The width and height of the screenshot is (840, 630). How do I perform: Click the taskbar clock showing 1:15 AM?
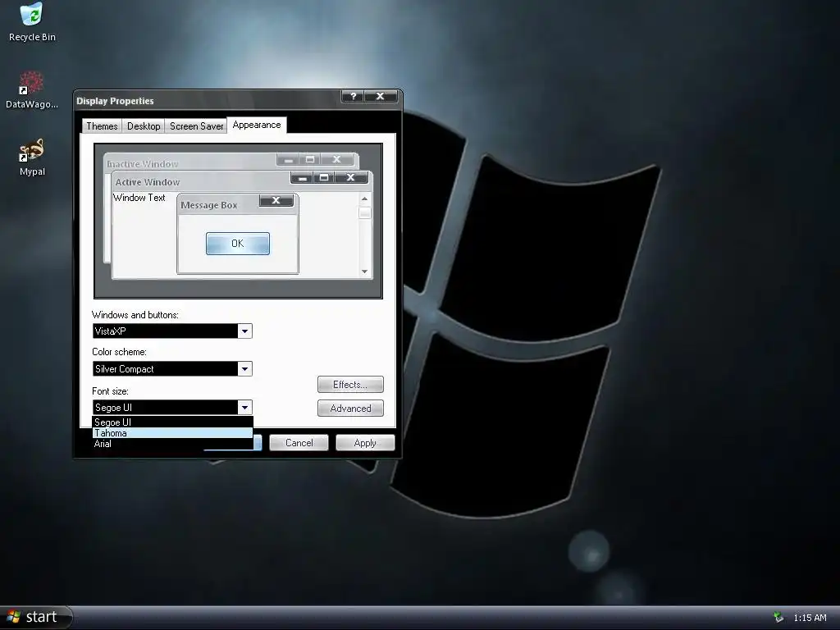point(810,618)
